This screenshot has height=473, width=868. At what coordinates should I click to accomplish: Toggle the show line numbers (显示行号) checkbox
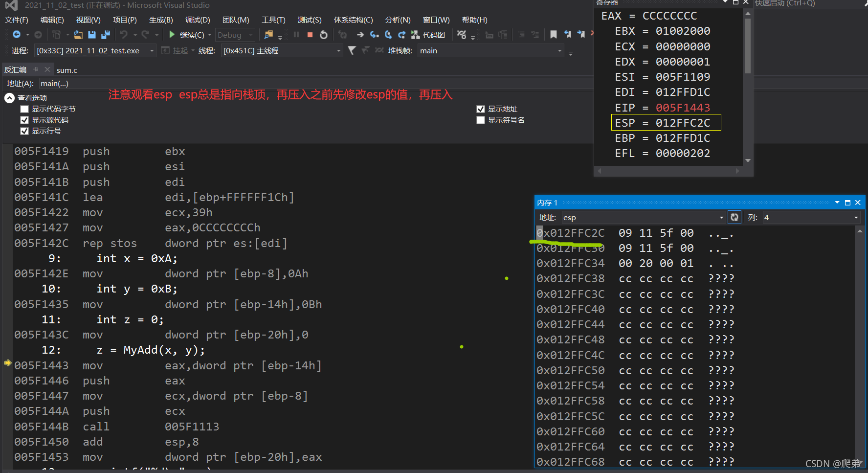pyautogui.click(x=24, y=131)
